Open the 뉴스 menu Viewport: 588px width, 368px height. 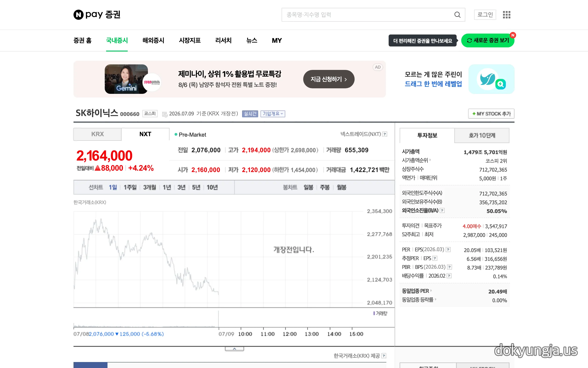(252, 40)
